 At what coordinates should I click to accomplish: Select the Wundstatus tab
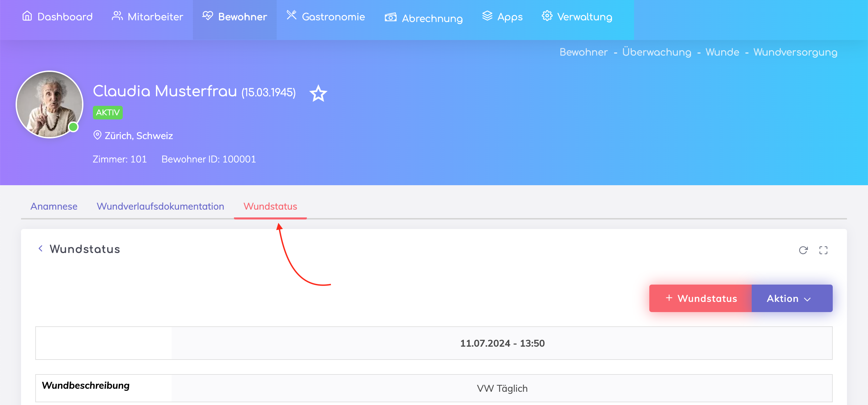pyautogui.click(x=270, y=206)
